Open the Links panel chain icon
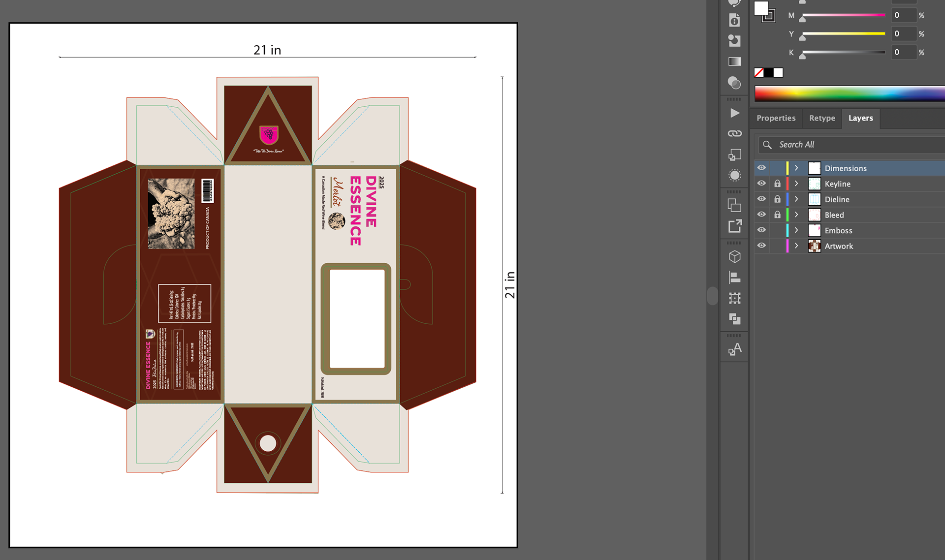This screenshot has height=560, width=945. (x=734, y=133)
